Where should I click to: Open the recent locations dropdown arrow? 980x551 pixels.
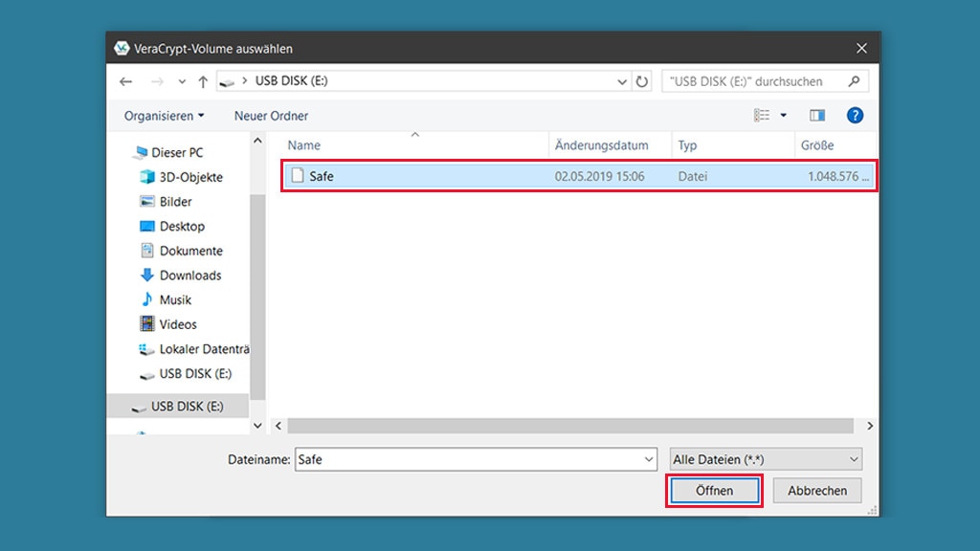182,81
